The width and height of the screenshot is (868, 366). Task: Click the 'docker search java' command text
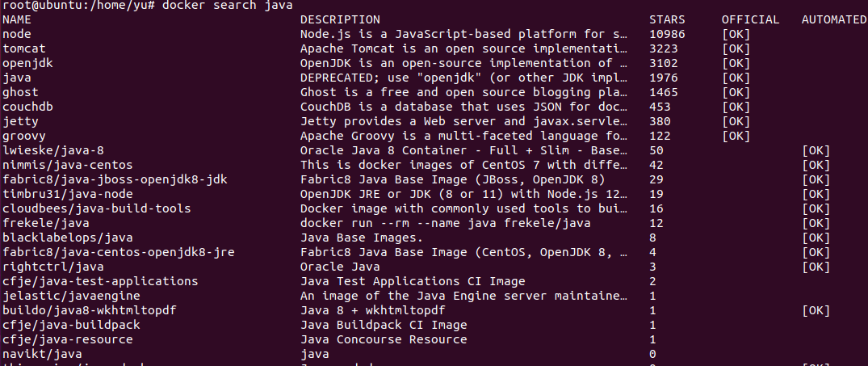coord(228,6)
